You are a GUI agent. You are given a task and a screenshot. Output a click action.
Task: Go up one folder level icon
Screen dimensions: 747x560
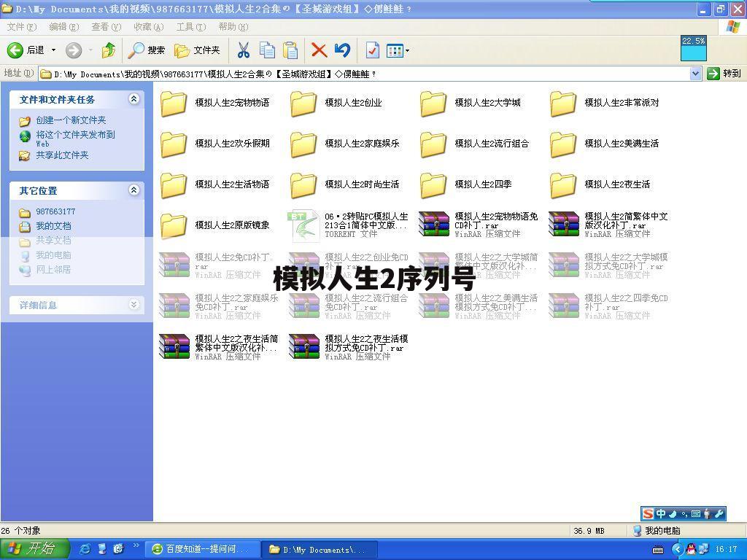coord(109,50)
